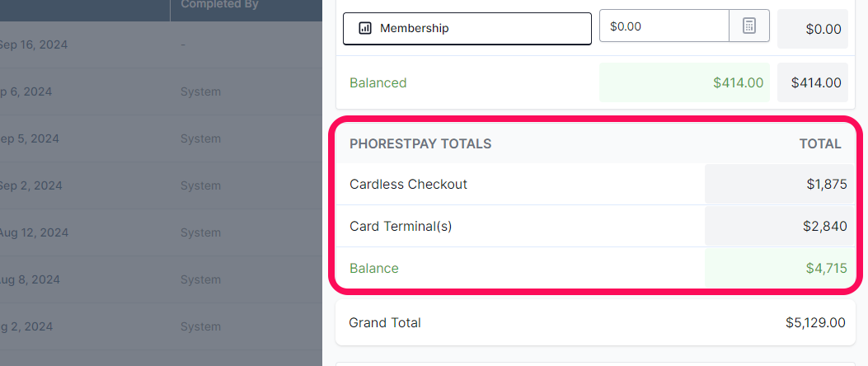Open the Sep 16, 2024 table row
868x366 pixels.
coord(161,45)
